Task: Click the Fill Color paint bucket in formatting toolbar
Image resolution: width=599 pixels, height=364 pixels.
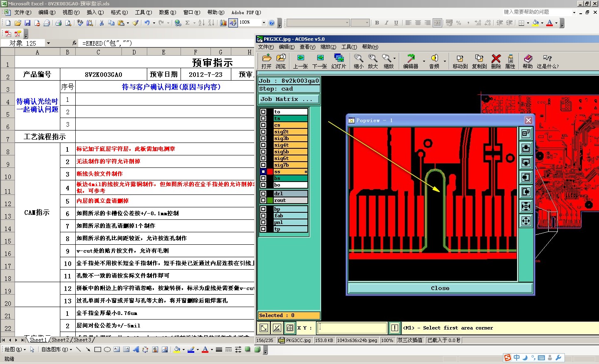Action: coord(536,23)
